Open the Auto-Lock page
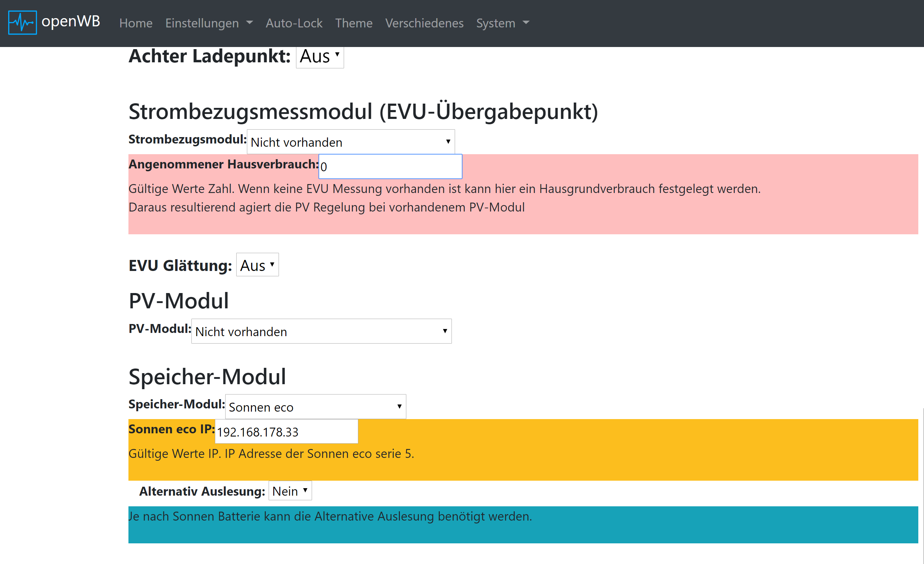The height and width of the screenshot is (564, 924). [x=294, y=23]
